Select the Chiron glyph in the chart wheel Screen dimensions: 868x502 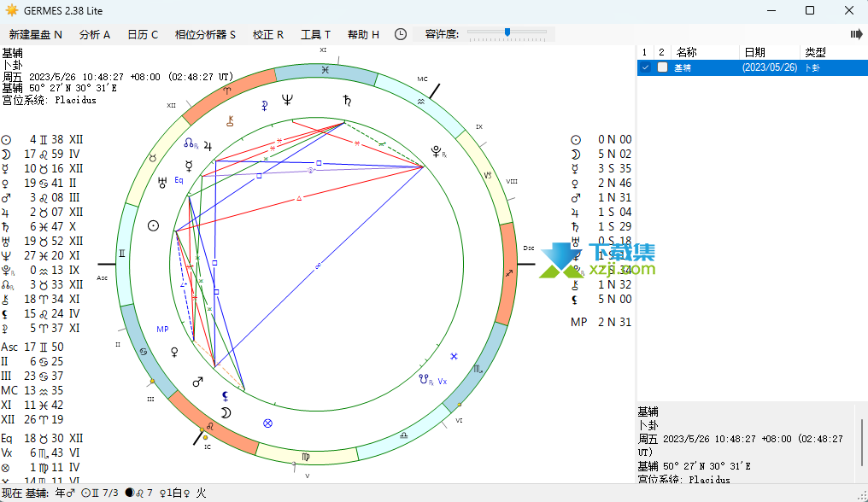tap(231, 121)
